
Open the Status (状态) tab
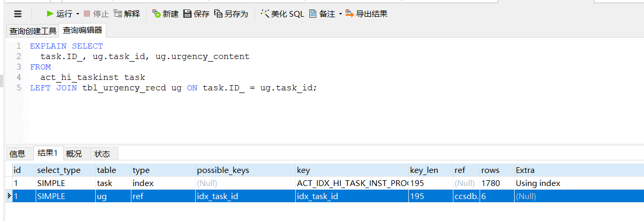[x=102, y=154]
